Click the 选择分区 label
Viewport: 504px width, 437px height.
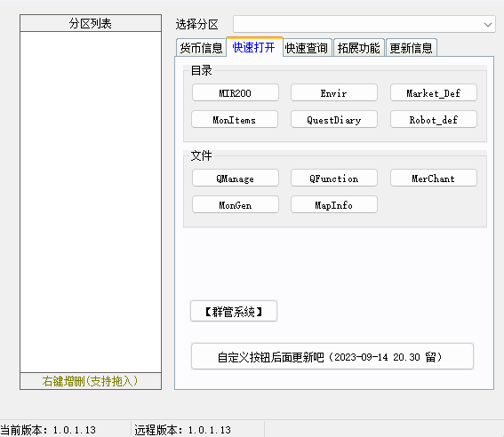[x=196, y=24]
